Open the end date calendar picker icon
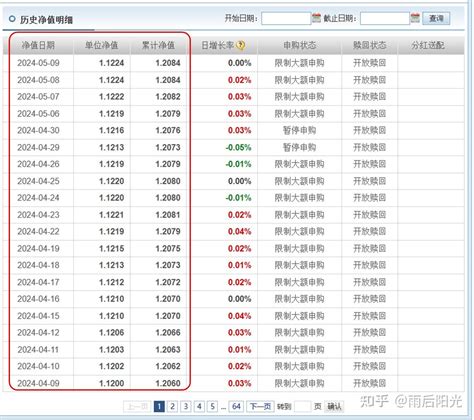Screen dimensions: 474x420 point(415,18)
